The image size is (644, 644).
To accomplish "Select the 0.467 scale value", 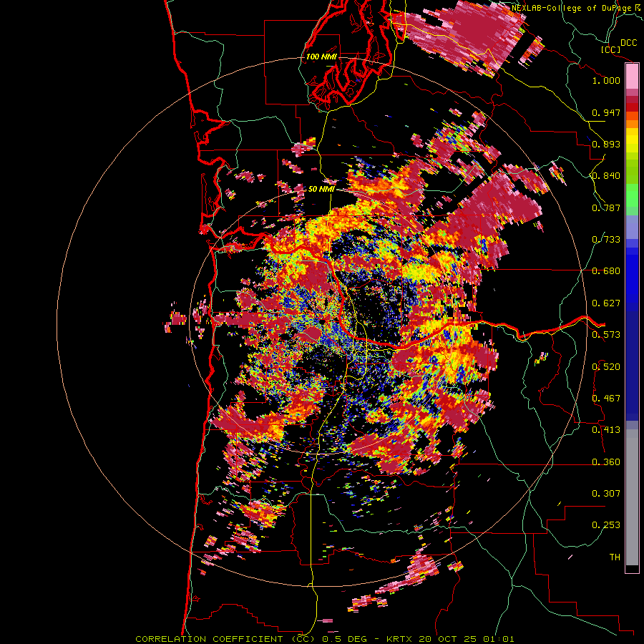I will pyautogui.click(x=606, y=399).
